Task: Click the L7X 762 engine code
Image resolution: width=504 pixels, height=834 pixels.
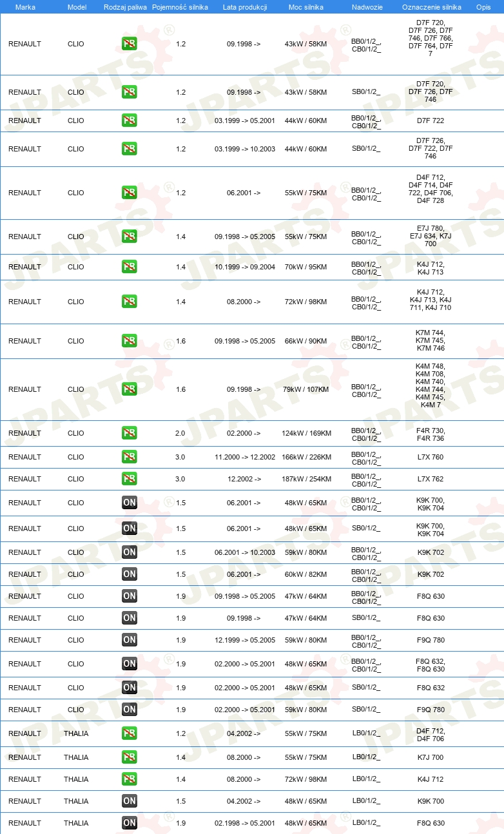Action: point(431,479)
